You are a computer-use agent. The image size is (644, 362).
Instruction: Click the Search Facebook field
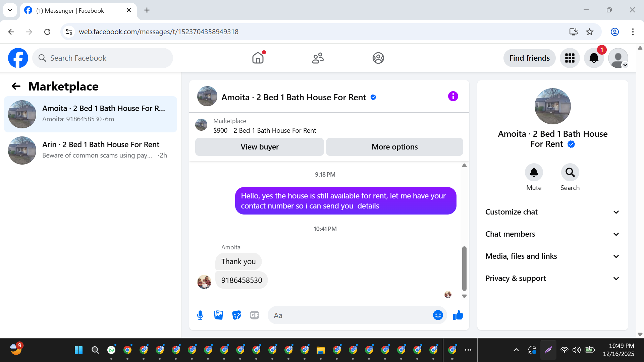[103, 58]
